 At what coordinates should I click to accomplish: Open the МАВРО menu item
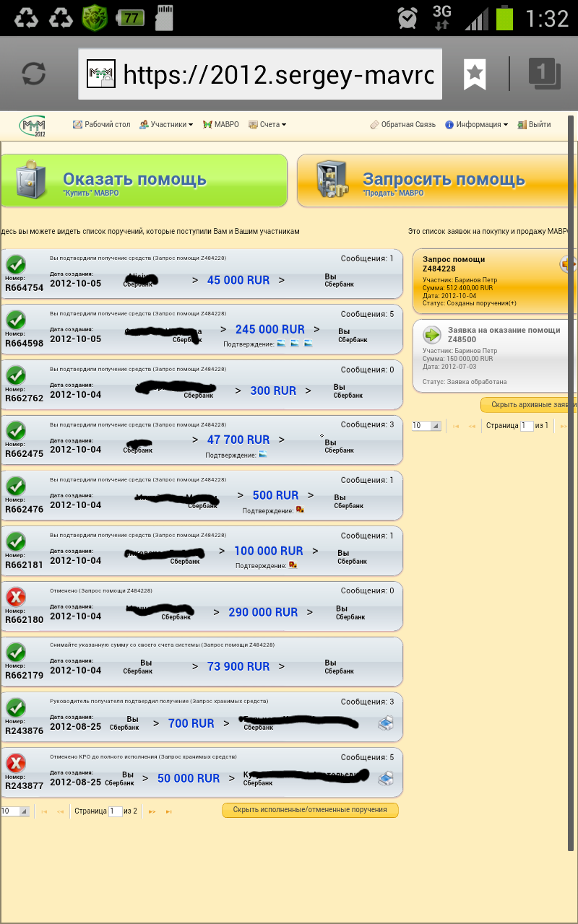[x=221, y=124]
